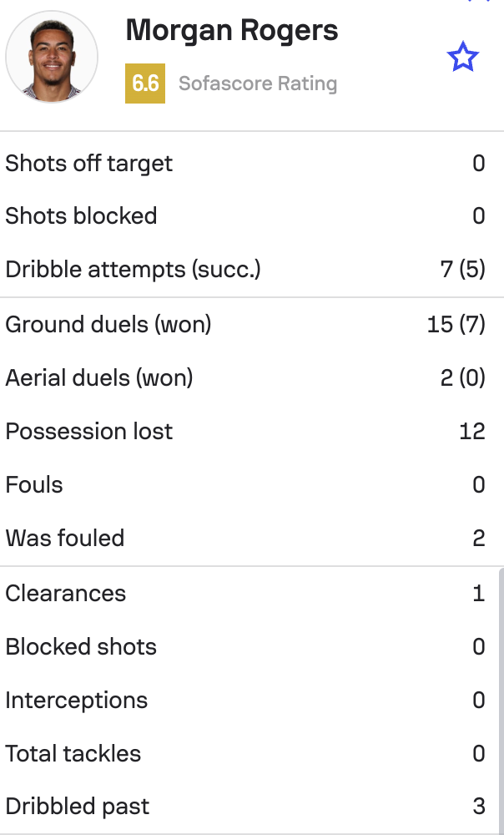The width and height of the screenshot is (504, 835).
Task: Click the Interceptions stat row
Action: pos(249,700)
